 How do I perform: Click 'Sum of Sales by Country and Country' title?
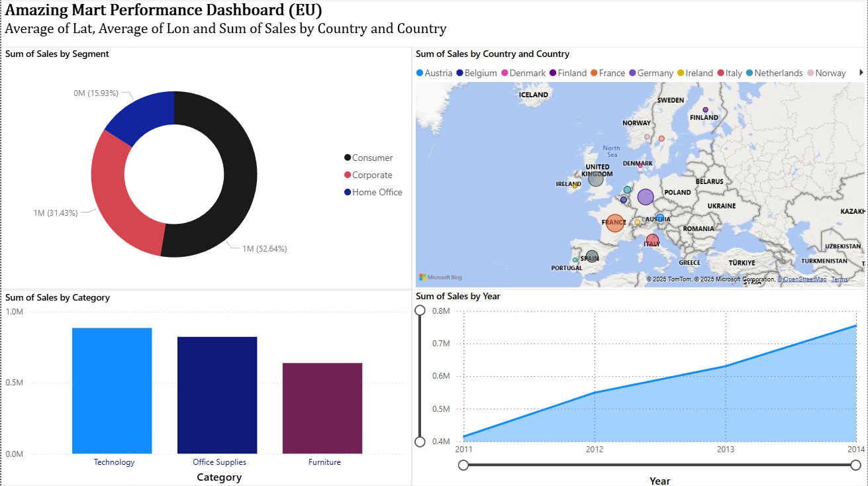[493, 54]
